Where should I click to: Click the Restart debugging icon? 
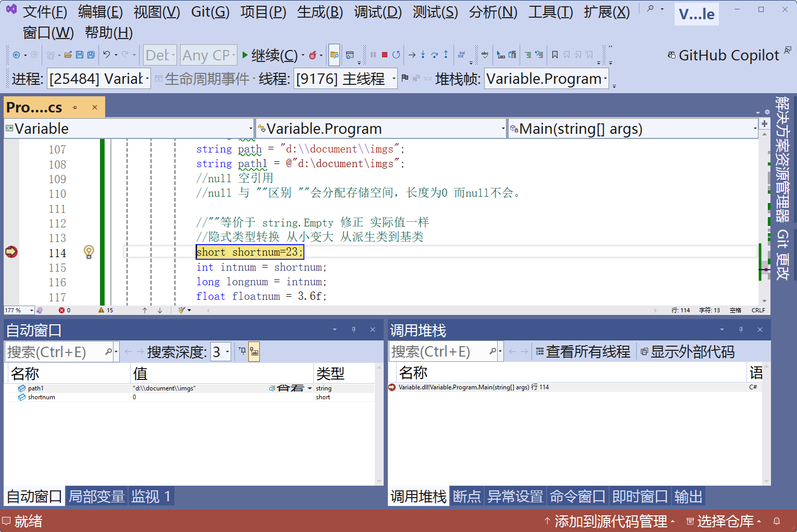tap(396, 55)
